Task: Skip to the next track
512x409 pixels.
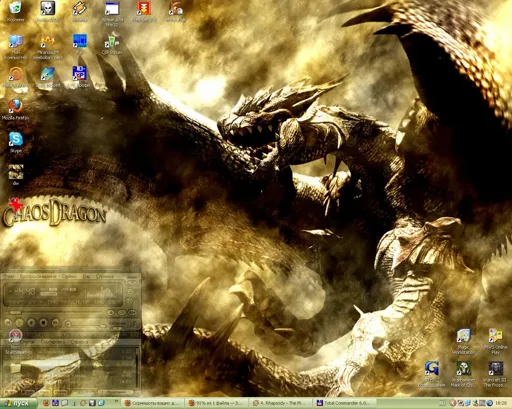Action: (55, 323)
